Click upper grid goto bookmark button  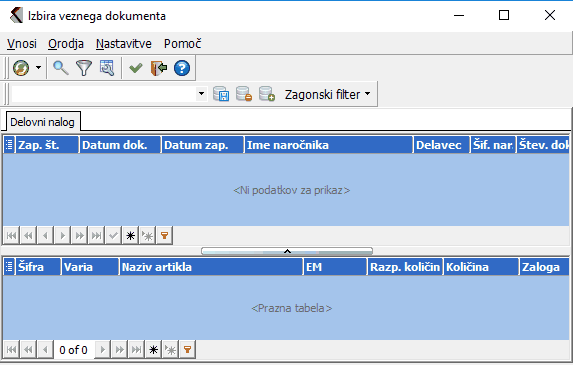(x=147, y=235)
